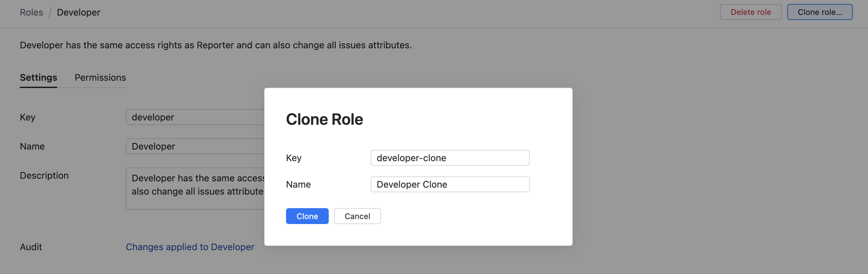Image resolution: width=868 pixels, height=274 pixels.
Task: Click the Key label in Clone dialog
Action: [294, 158]
